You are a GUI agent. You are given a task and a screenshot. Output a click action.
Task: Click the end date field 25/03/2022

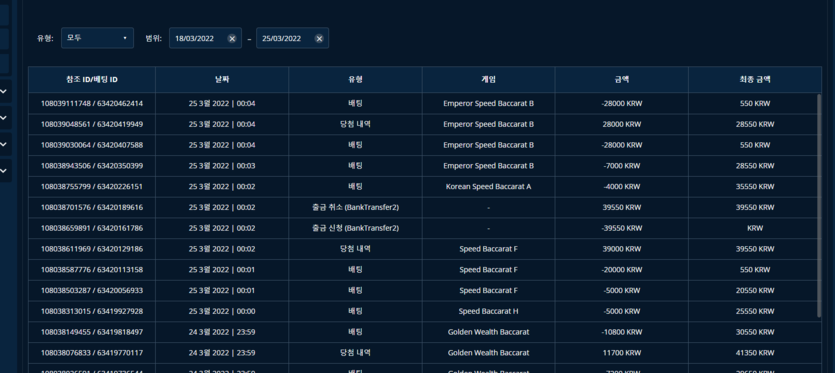pos(292,38)
